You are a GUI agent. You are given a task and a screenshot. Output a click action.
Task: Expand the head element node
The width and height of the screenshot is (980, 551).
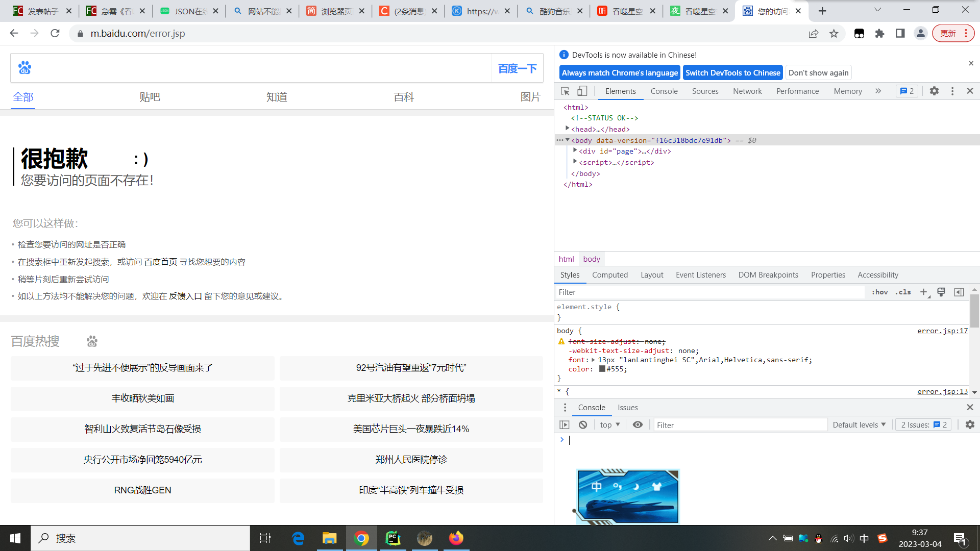tap(567, 129)
